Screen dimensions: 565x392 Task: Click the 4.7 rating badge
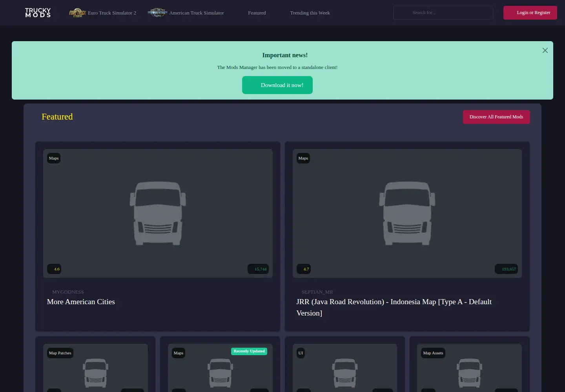pos(304,269)
